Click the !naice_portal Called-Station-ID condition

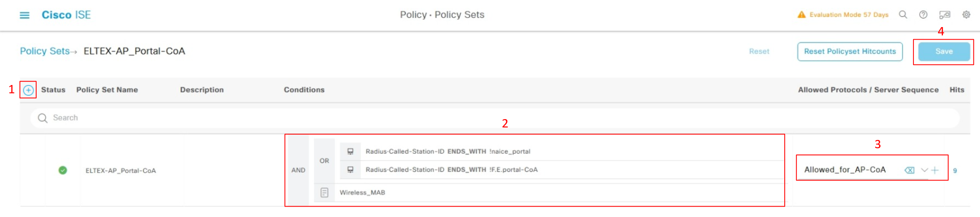(448, 152)
